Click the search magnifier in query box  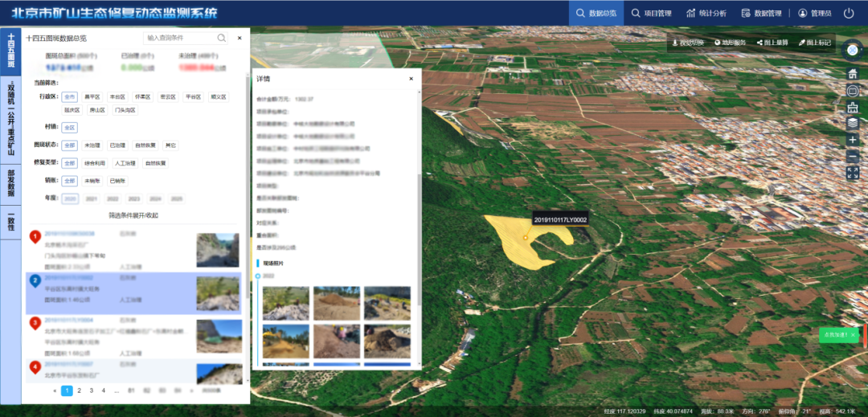222,38
